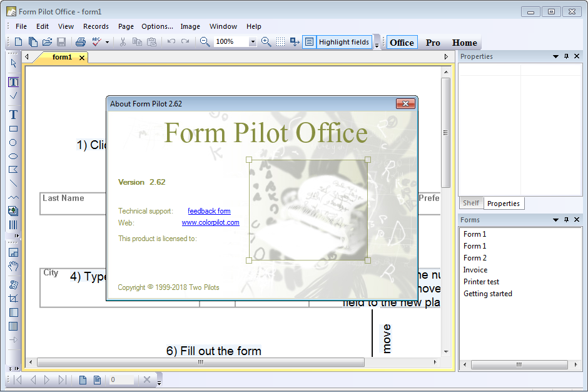Click the redo arrow icon
This screenshot has width=588, height=392.
pyautogui.click(x=185, y=41)
